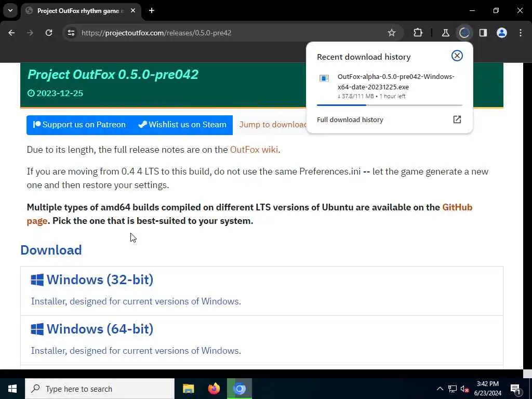Open the notification center icon

coord(515,389)
